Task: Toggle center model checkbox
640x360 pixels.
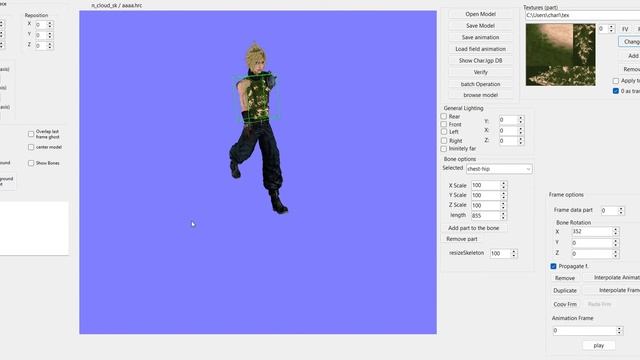Action: pyautogui.click(x=31, y=147)
